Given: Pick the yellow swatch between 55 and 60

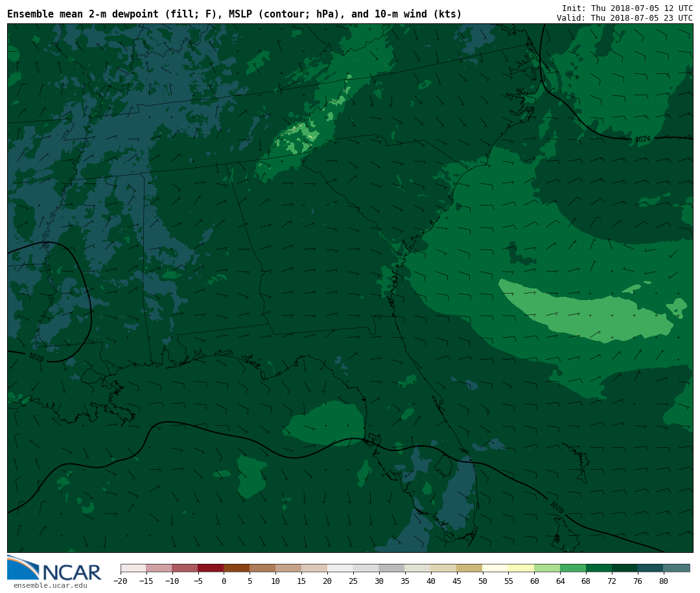Looking at the screenshot, I should point(522,568).
